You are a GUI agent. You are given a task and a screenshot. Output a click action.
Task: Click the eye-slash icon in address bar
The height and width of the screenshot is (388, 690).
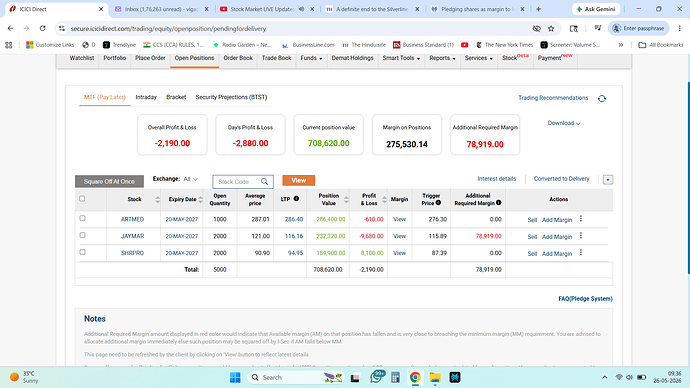pyautogui.click(x=536, y=29)
